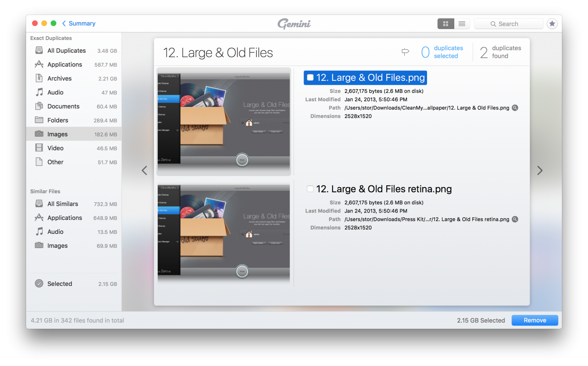Click 12. Large & Old Files retina.png filename

[x=384, y=189]
